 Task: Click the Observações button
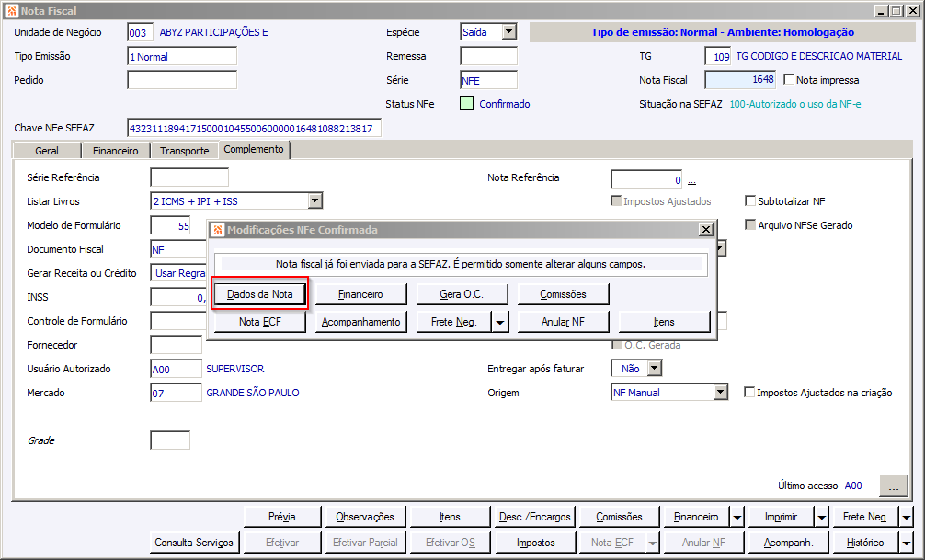coord(364,517)
